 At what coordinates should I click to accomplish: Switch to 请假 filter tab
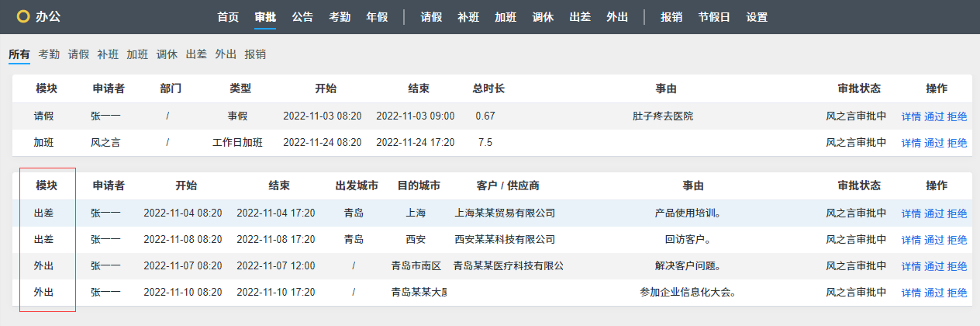(x=78, y=54)
